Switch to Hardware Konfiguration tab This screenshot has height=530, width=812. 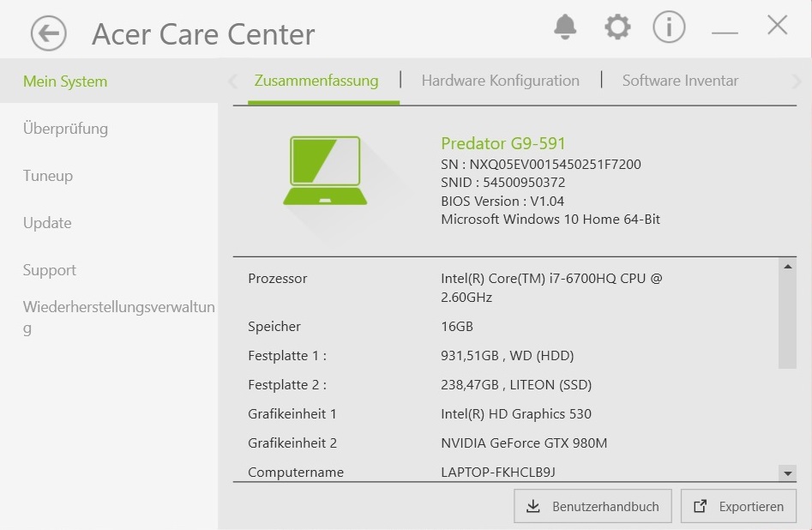click(x=500, y=81)
